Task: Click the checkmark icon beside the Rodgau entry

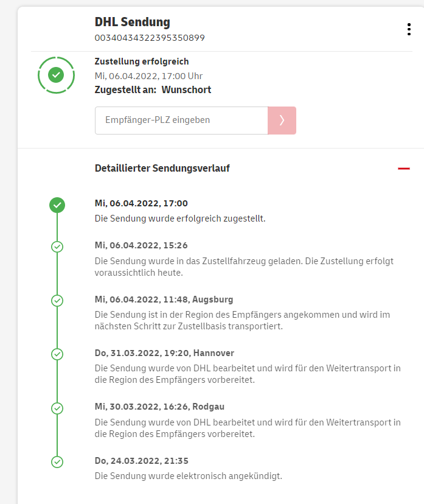Action: tap(57, 407)
